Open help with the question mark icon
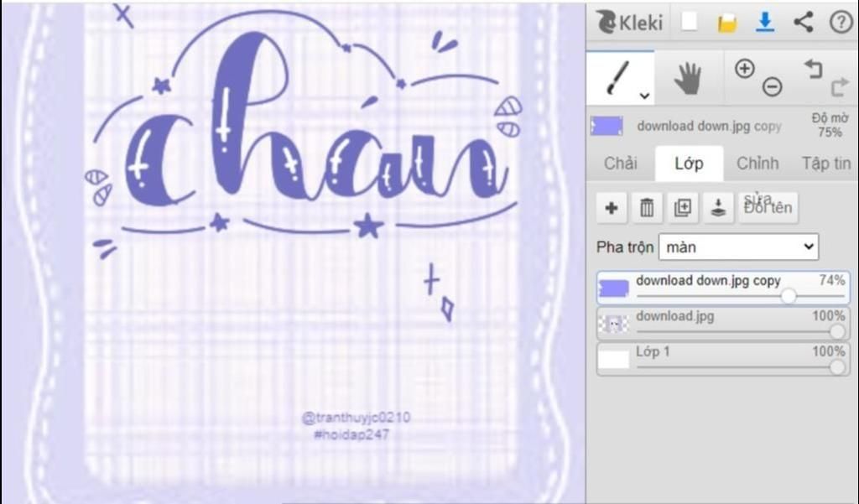The width and height of the screenshot is (859, 504). 841,23
